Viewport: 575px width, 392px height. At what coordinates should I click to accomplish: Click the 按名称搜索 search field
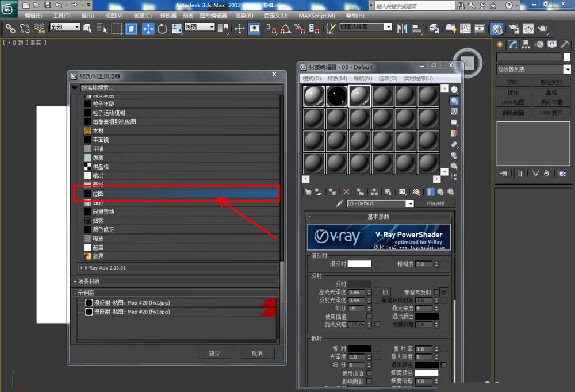181,88
